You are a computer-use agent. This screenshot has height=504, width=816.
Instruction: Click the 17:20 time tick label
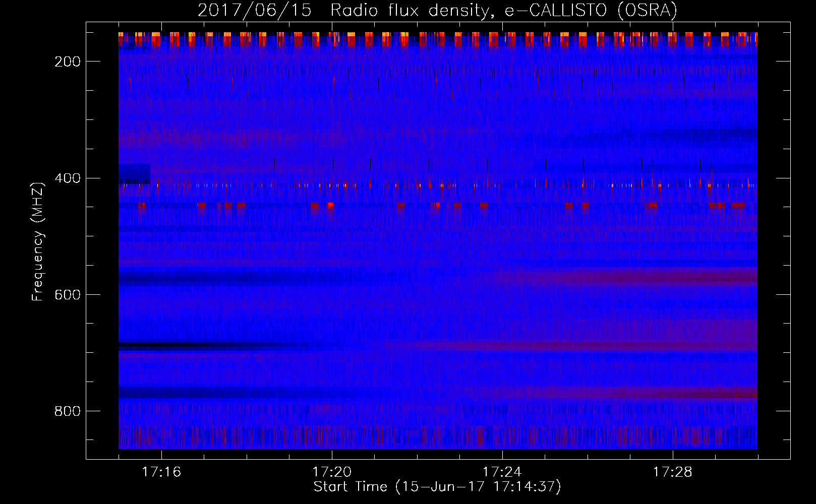pos(332,472)
